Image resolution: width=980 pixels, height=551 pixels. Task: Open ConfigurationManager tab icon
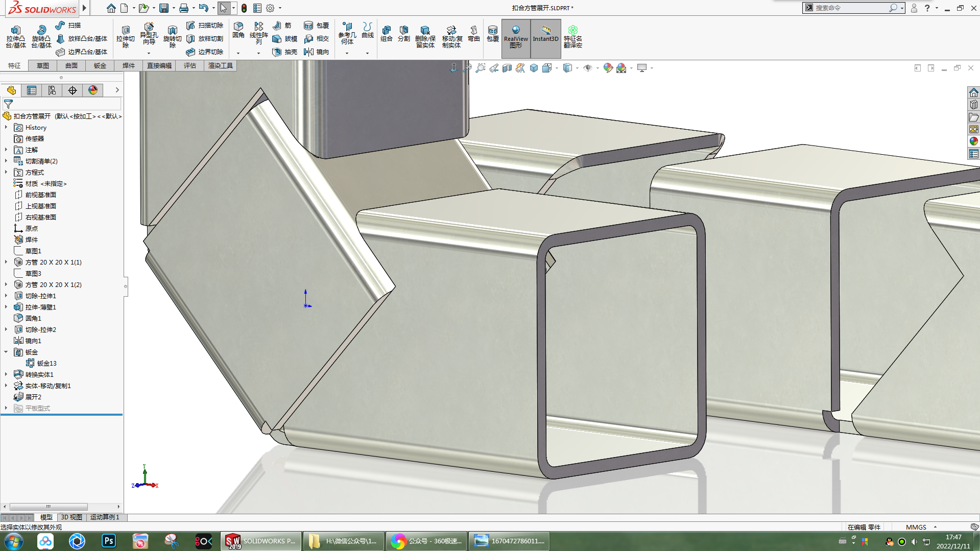point(52,90)
